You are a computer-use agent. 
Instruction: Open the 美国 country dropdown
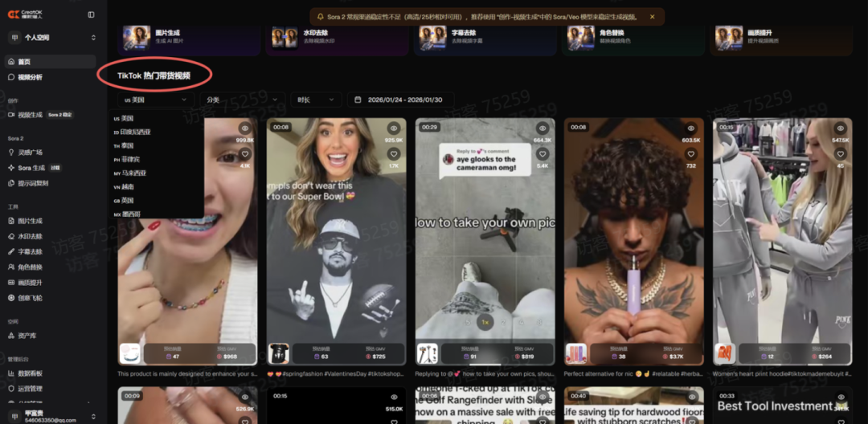pyautogui.click(x=156, y=100)
